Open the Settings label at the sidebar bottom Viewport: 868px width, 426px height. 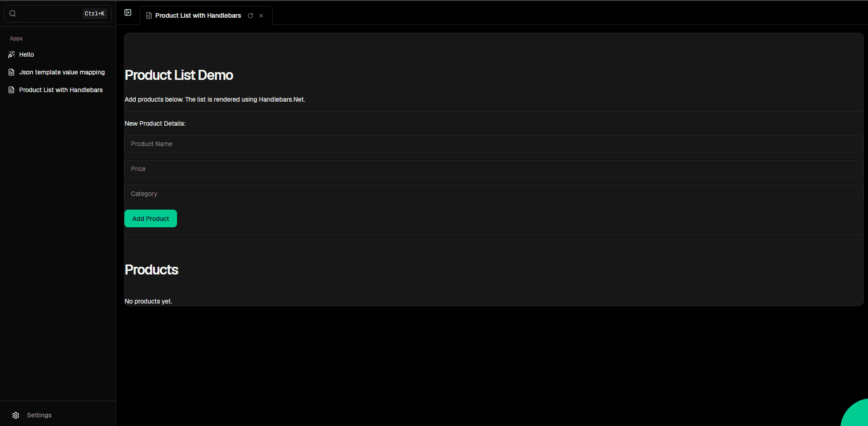[39, 415]
